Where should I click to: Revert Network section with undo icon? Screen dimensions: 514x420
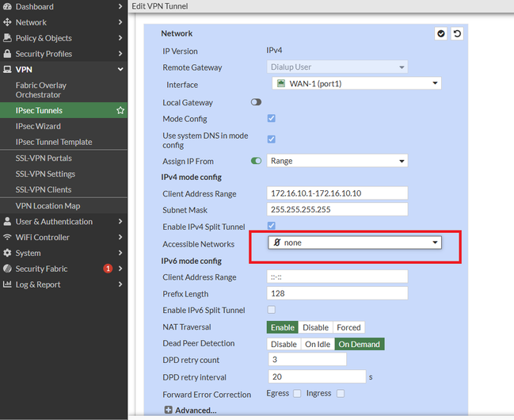point(457,33)
